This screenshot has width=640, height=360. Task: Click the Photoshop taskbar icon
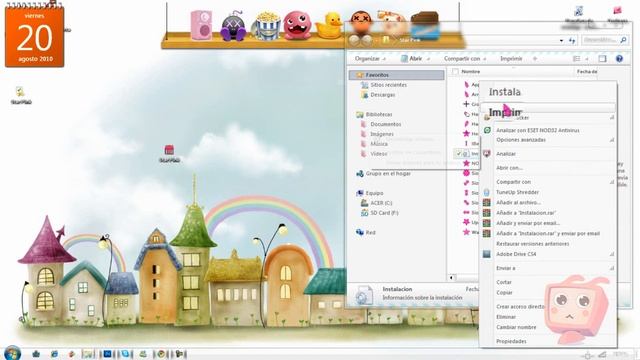tap(107, 354)
